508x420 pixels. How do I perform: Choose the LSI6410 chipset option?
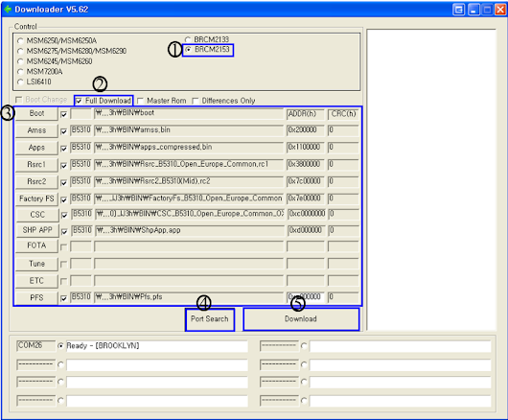[20, 82]
